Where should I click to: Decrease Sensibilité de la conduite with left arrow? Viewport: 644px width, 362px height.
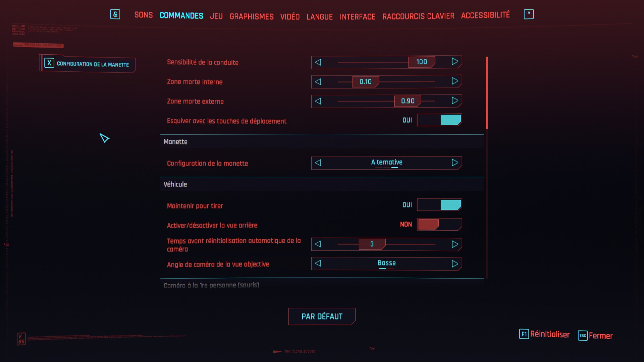point(318,62)
